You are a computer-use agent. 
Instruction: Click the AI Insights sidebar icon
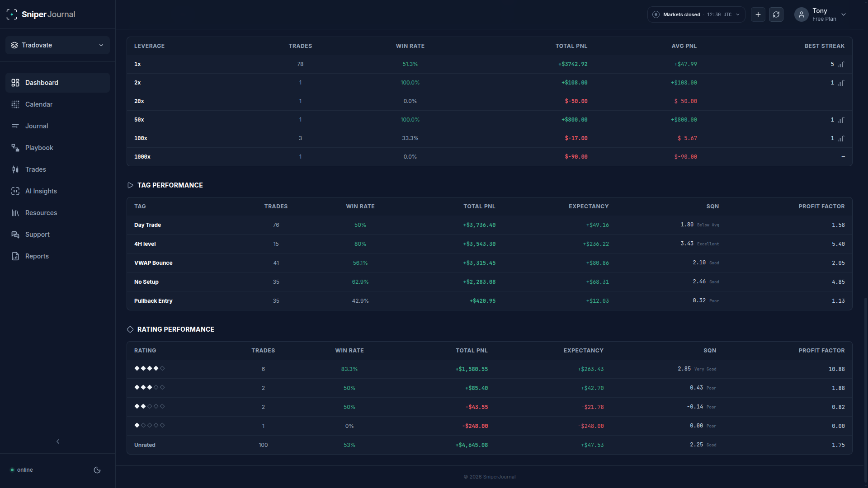tap(15, 191)
